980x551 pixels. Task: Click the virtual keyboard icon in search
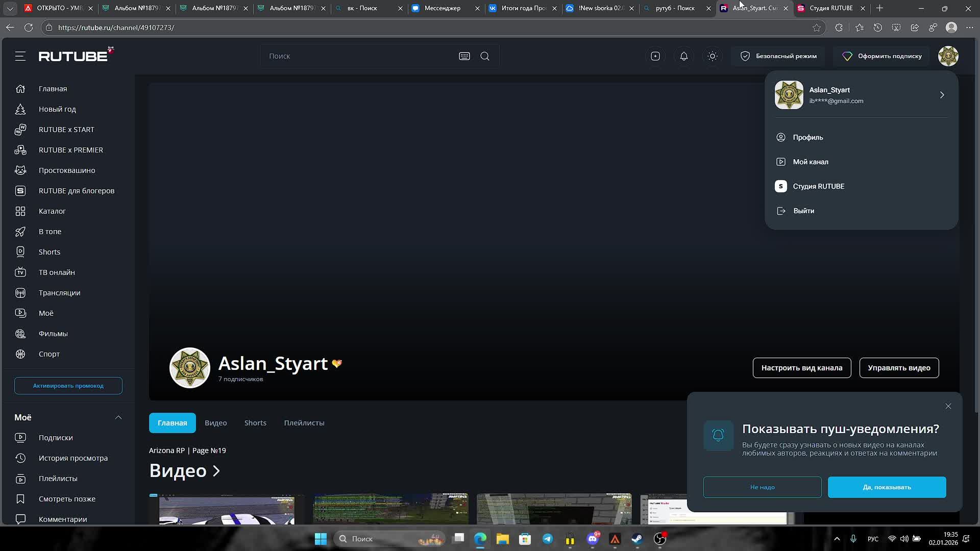464,56
